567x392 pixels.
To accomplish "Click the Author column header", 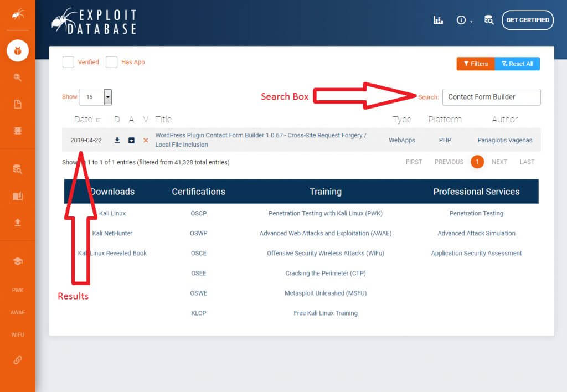I will coord(505,120).
